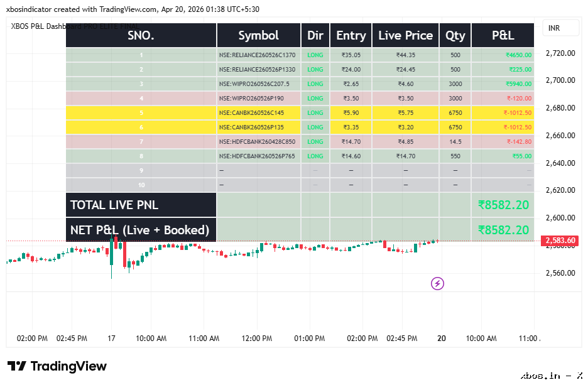
Task: Click symbol NSE:HDFCBANK260526P765
Action: [258, 156]
